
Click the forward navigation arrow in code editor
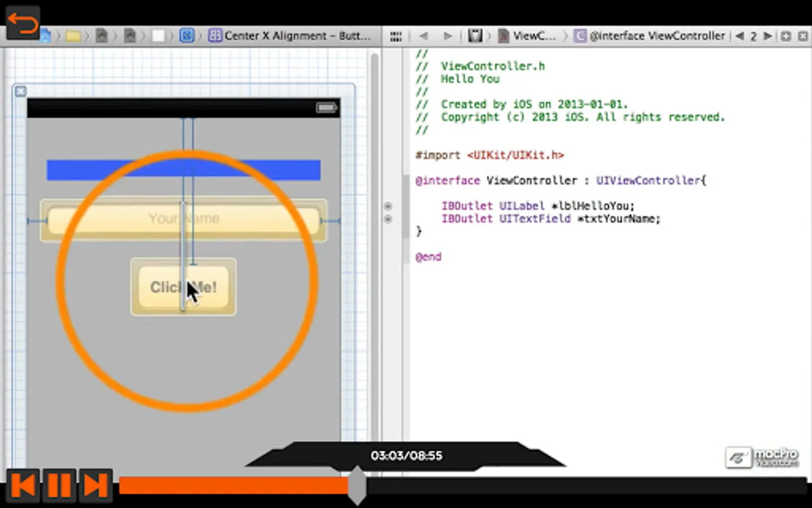point(447,36)
